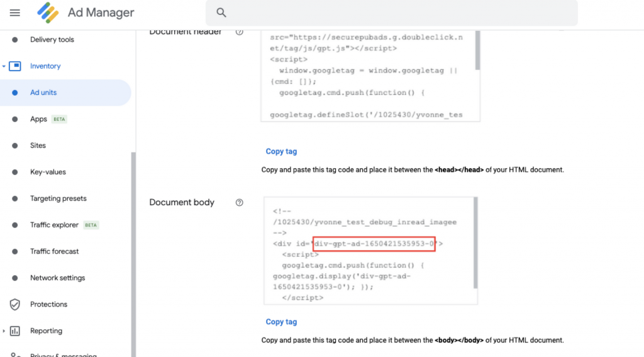644x357 pixels.
Task: Collapse the Inventory section arrow
Action: click(4, 66)
